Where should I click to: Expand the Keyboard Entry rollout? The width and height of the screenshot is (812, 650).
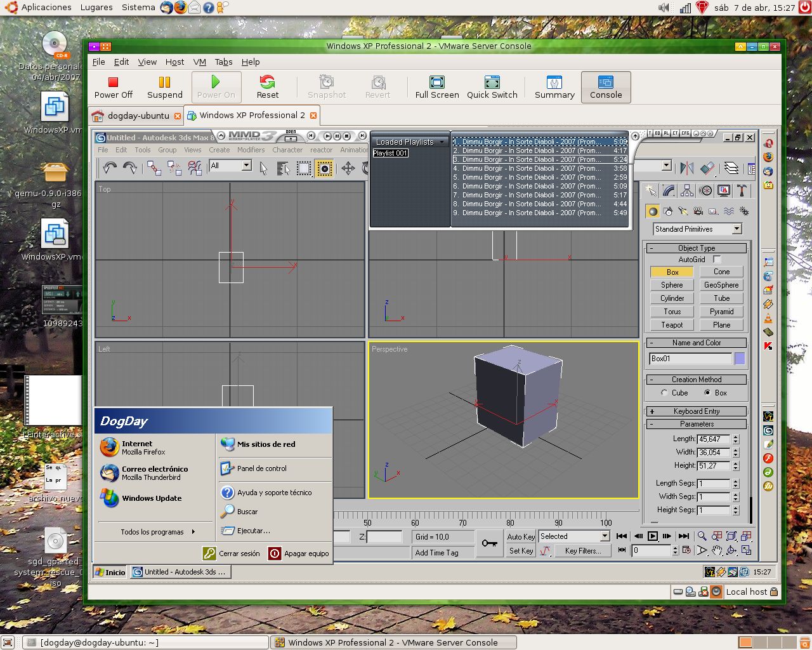[x=697, y=411]
